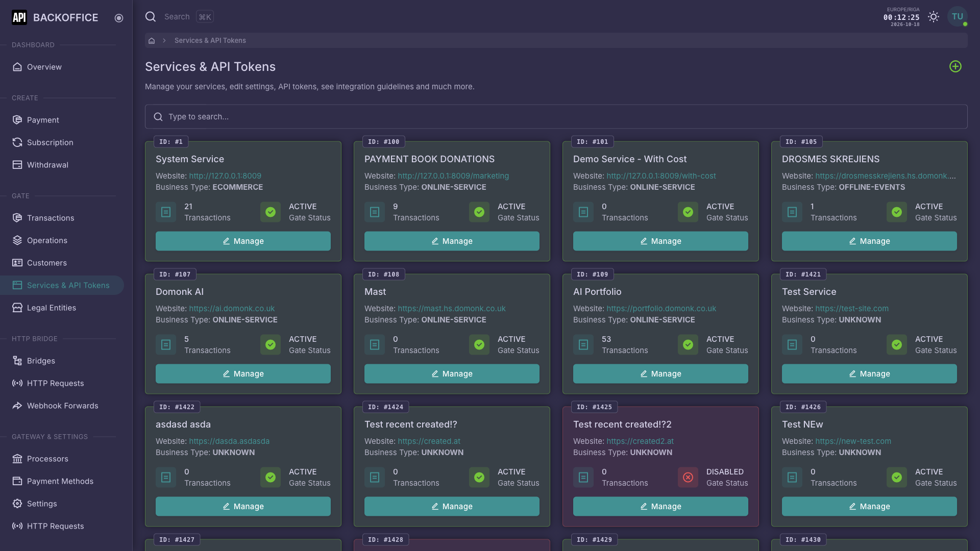Focus the 'Type to search...' services field
Viewport: 980px width, 551px height.
coord(556,117)
